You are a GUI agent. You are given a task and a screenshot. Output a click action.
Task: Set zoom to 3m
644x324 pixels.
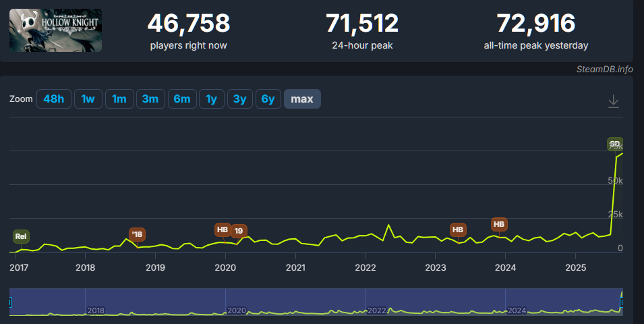[x=150, y=99]
